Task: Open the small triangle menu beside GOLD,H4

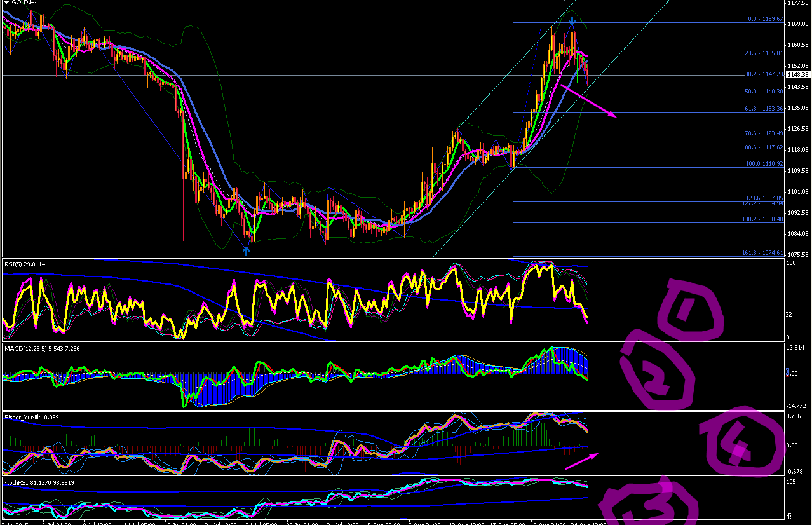Action: [x=6, y=3]
